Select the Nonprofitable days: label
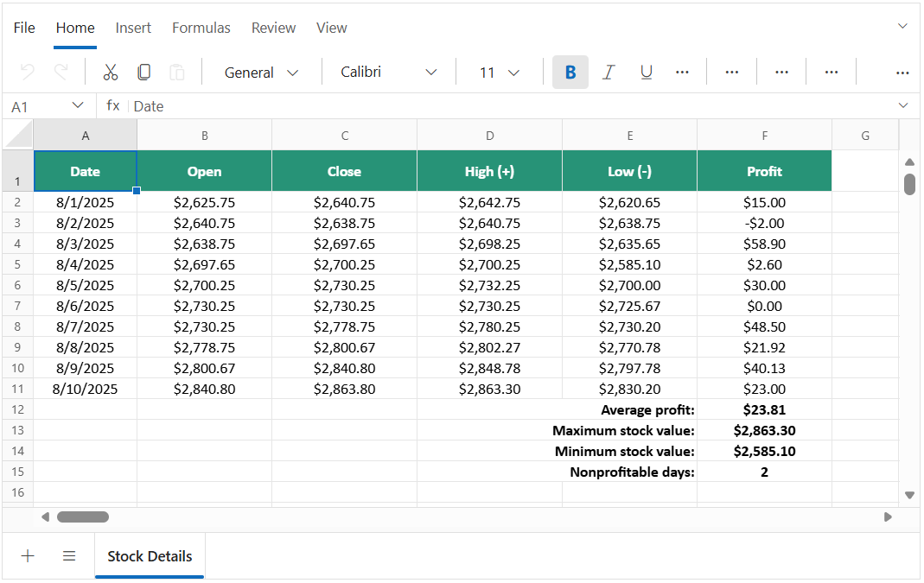Viewport: 924px width, 583px height. click(x=633, y=472)
